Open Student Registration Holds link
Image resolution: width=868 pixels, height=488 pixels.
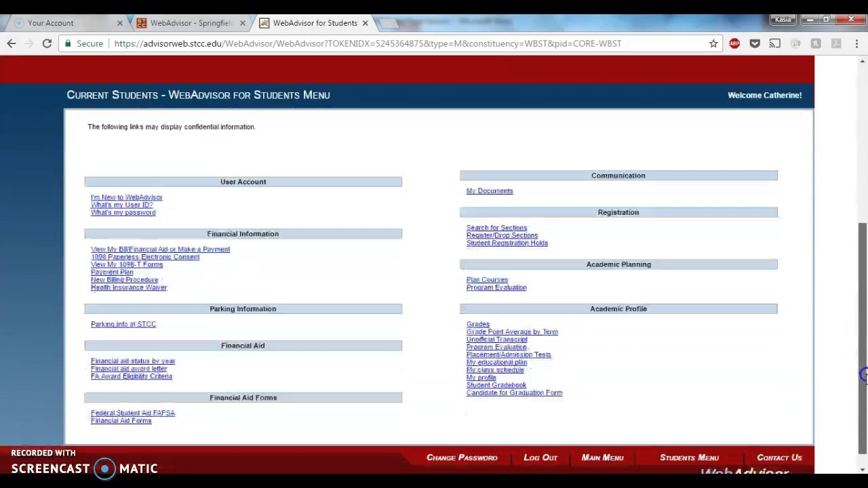tap(507, 243)
